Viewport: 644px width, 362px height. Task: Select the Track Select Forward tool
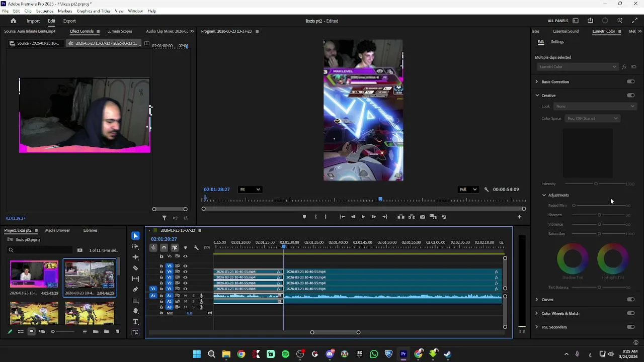[x=135, y=247]
